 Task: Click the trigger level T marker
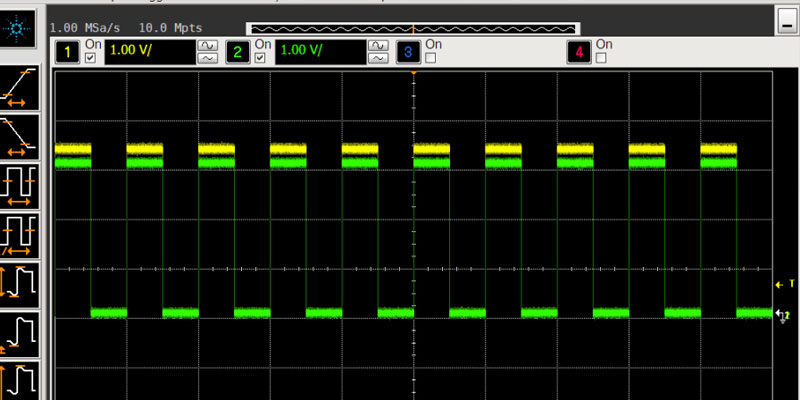783,284
